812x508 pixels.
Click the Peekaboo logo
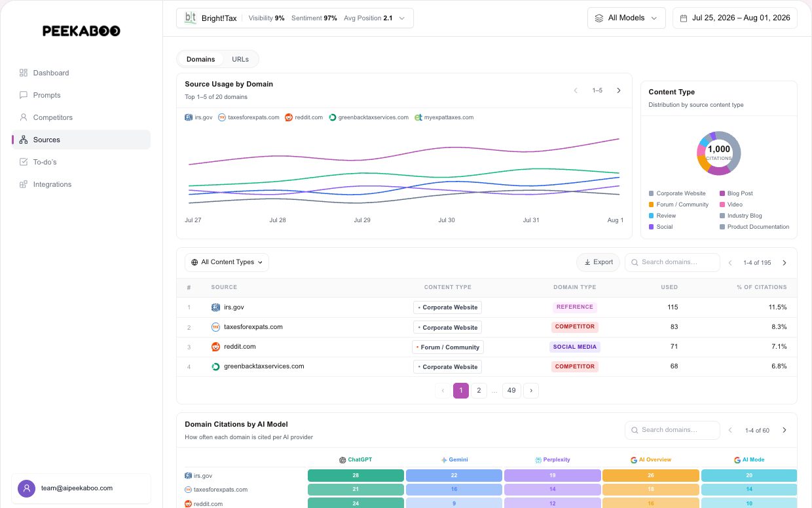pyautogui.click(x=81, y=31)
